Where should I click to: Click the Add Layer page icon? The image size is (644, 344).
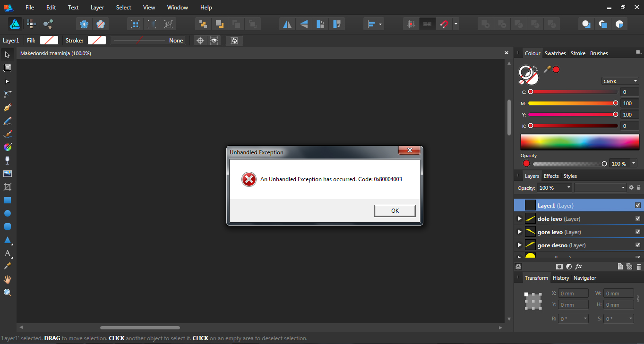(620, 267)
